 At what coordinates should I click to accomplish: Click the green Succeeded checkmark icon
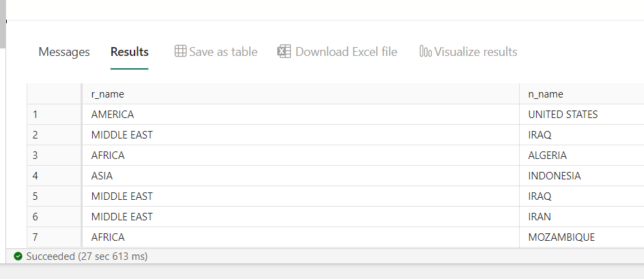[18, 256]
